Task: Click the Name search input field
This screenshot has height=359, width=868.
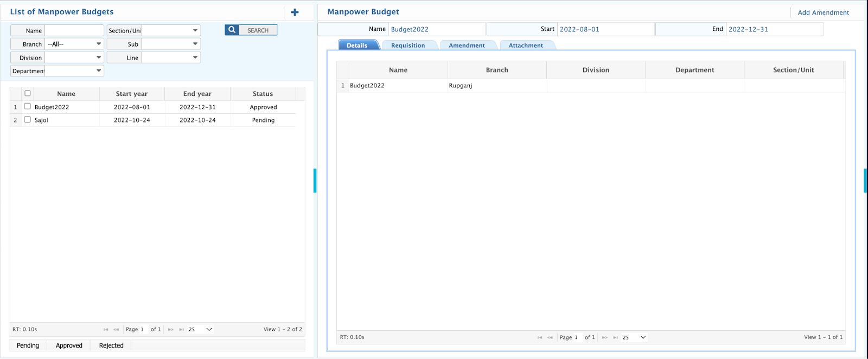Action: 74,30
